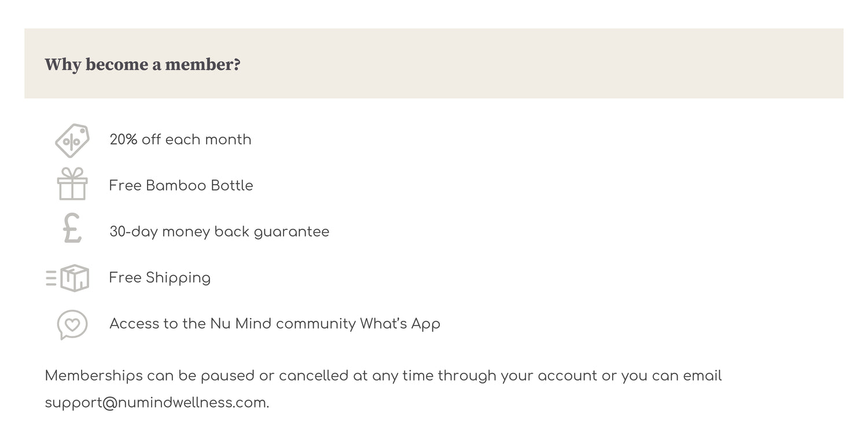Click the gift box icon
The height and width of the screenshot is (443, 868).
72,184
